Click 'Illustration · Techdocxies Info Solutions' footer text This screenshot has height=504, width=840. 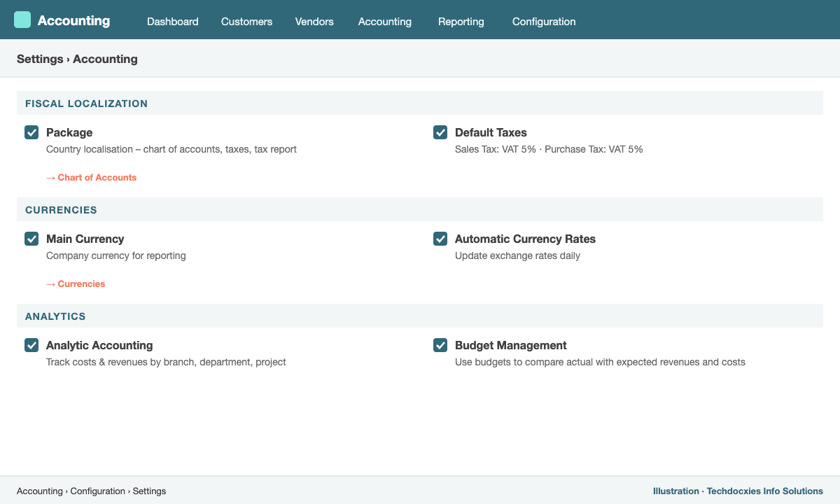click(738, 491)
